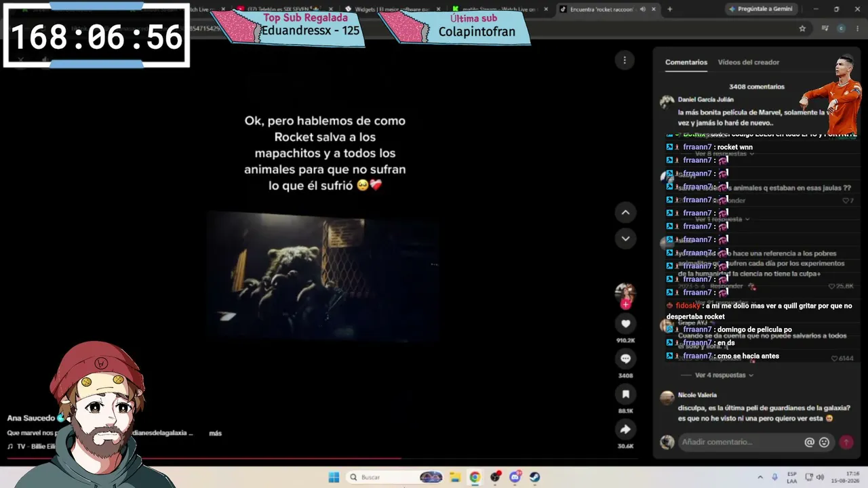
Task: Open Nicole Valeria's commenter profile name
Action: 697,395
